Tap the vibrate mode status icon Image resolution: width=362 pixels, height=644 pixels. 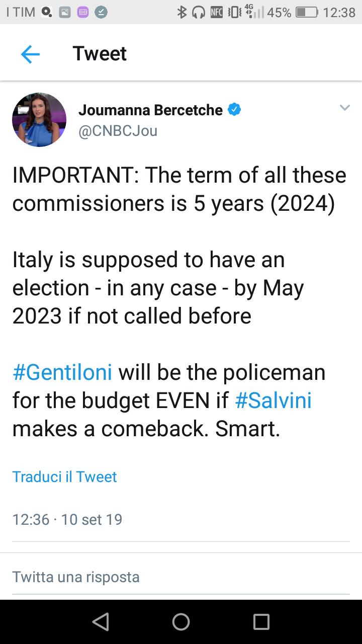tap(234, 12)
